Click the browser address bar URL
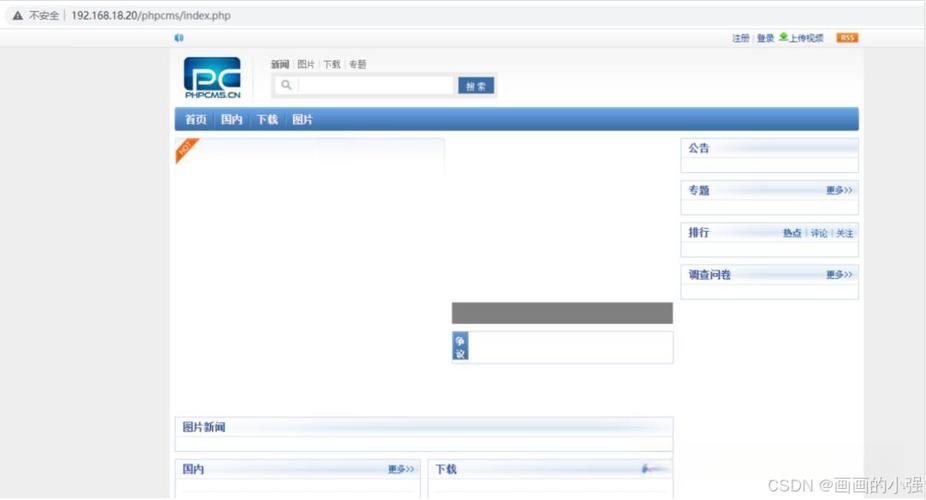 point(151,15)
